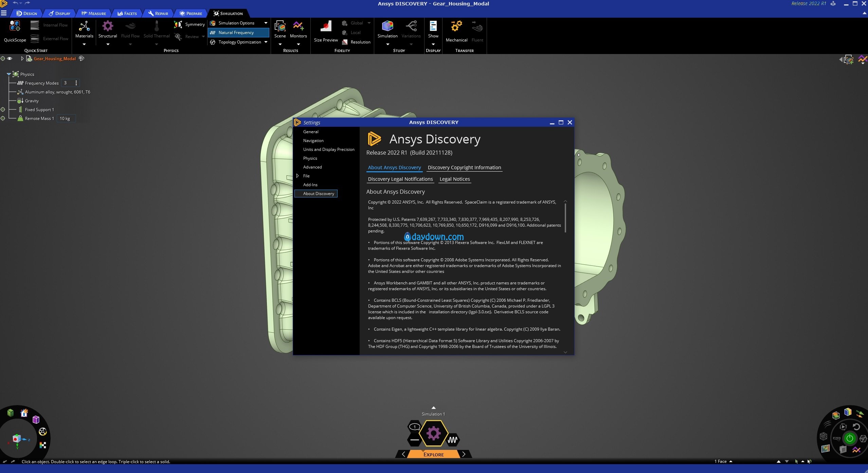Open the Discovery Copyright Information tab
Viewport: 868px width, 473px height.
(x=464, y=168)
